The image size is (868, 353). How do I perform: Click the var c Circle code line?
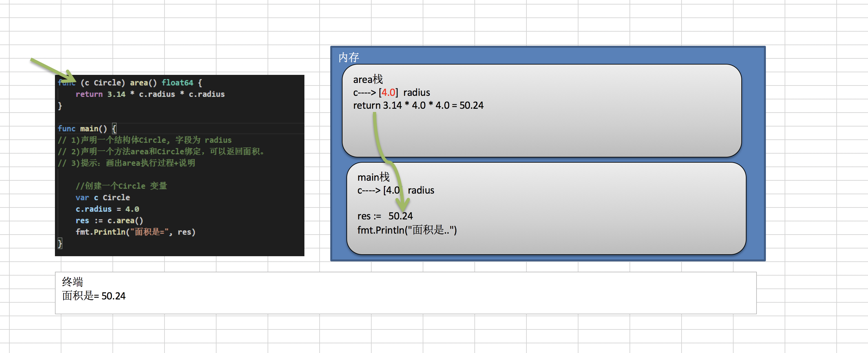click(x=102, y=197)
